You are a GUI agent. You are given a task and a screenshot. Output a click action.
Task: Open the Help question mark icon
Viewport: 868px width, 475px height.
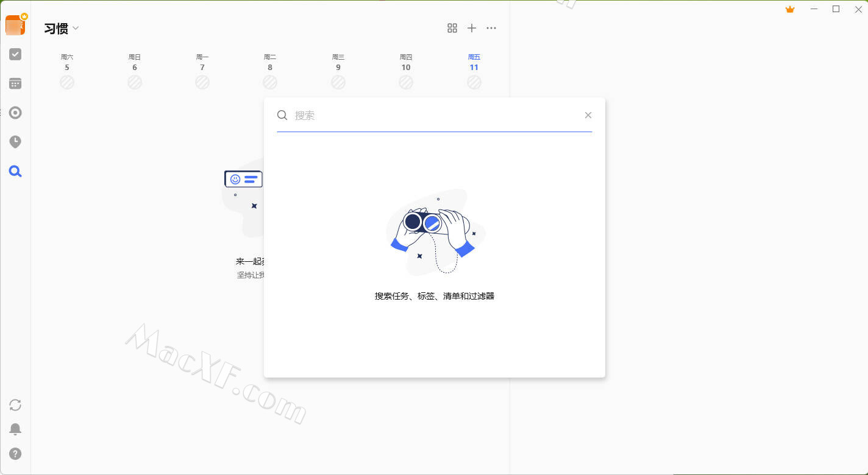pos(15,454)
